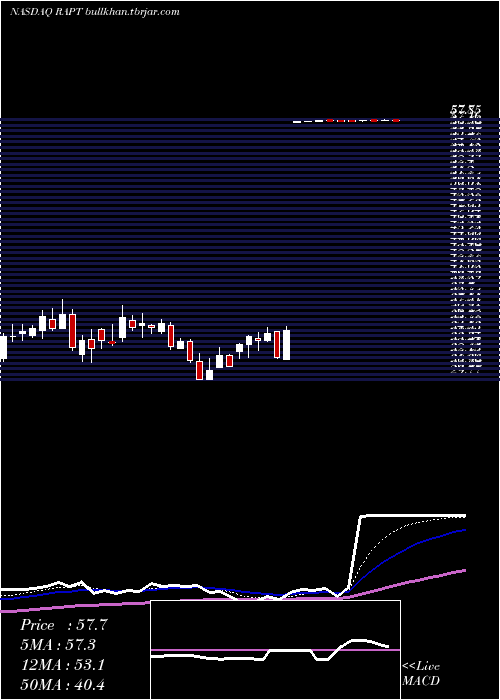Click the <<Live MACD label
This screenshot has width=500, height=700.
coord(421,674)
